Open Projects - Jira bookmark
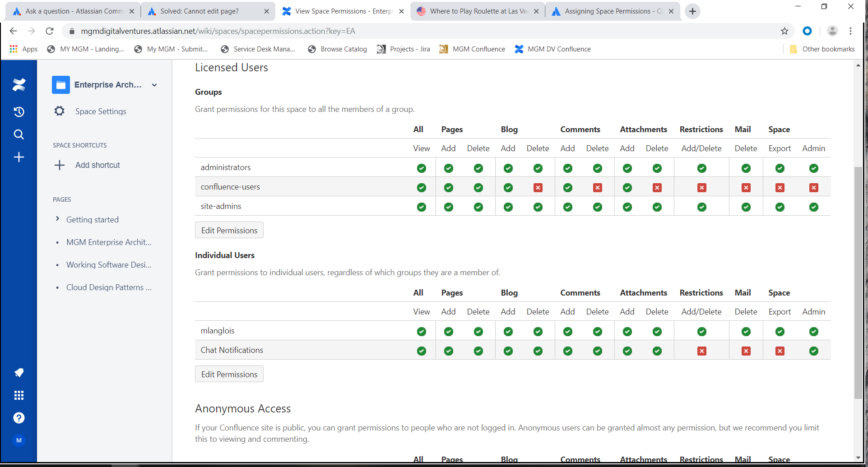The image size is (868, 467). coord(403,49)
